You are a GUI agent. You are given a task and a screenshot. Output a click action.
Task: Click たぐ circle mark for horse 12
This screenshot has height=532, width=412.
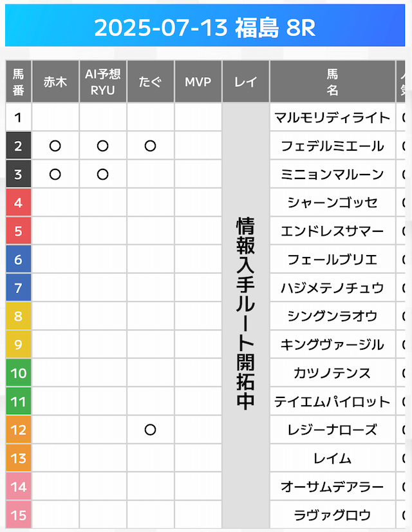(x=150, y=430)
